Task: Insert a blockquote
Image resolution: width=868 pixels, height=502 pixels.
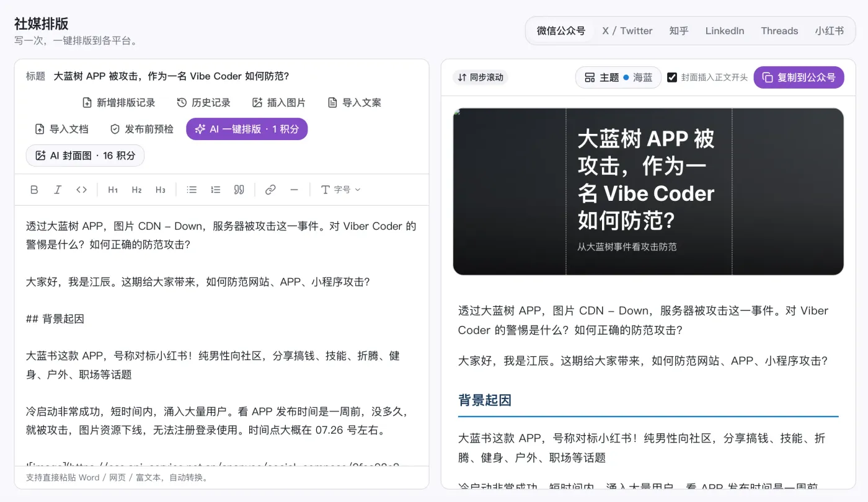Action: click(x=239, y=190)
